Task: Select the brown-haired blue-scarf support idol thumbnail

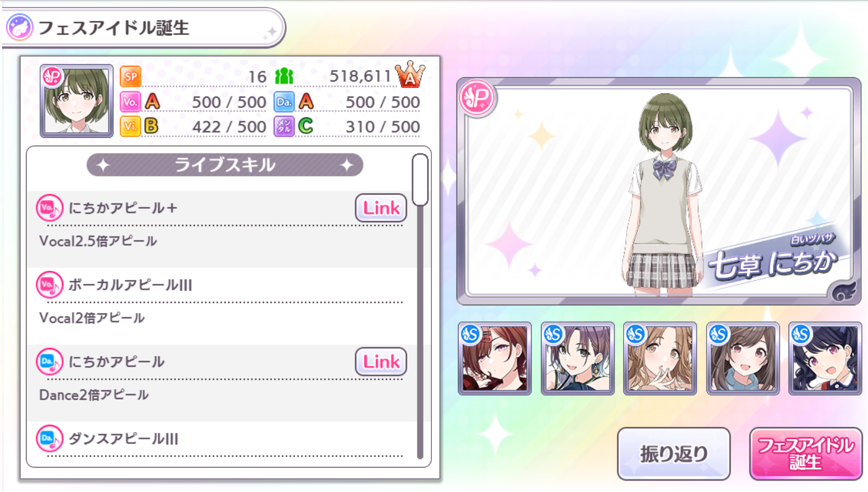Action: click(743, 358)
